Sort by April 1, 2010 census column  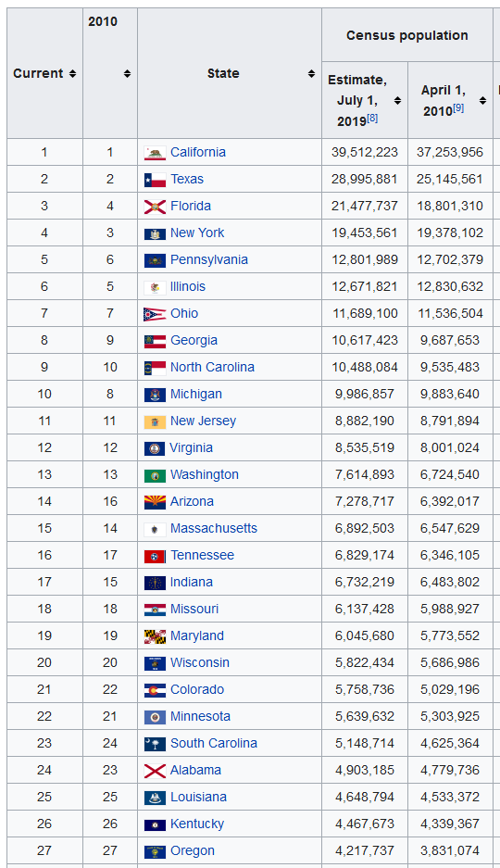point(482,101)
